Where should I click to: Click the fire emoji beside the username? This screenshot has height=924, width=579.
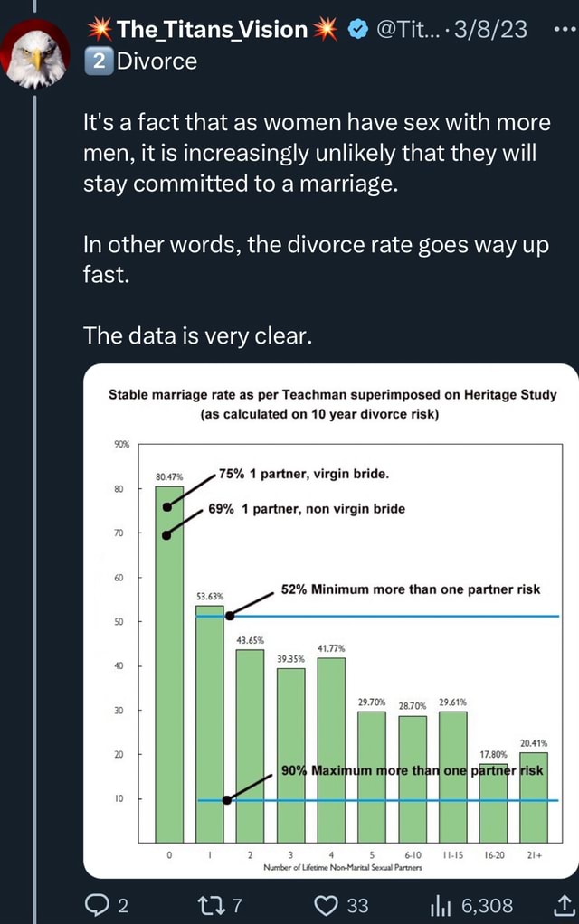click(x=101, y=29)
